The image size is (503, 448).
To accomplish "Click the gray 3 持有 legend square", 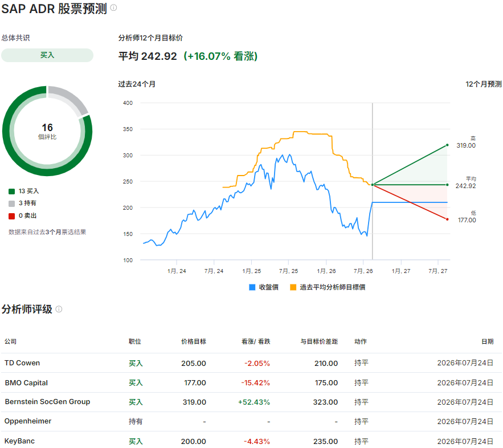I will pos(11,203).
